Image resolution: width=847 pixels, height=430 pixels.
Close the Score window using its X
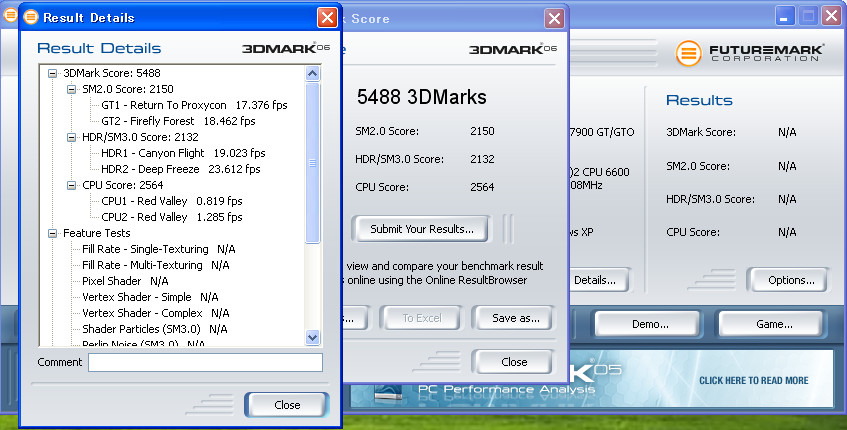(553, 19)
